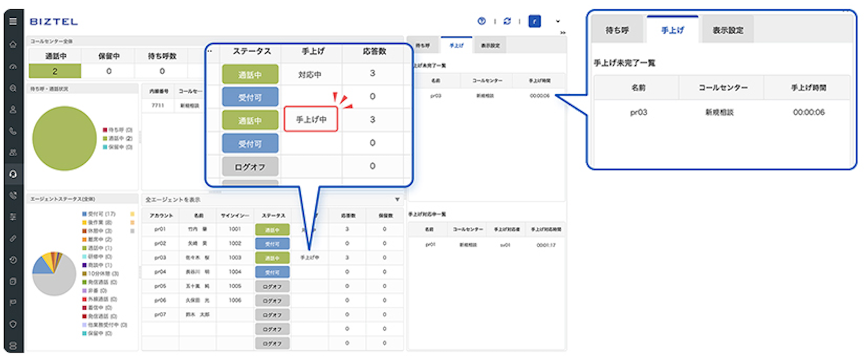This screenshot has width=868, height=361.
Task: Click the ステータス column header in the agent table
Action: [273, 216]
